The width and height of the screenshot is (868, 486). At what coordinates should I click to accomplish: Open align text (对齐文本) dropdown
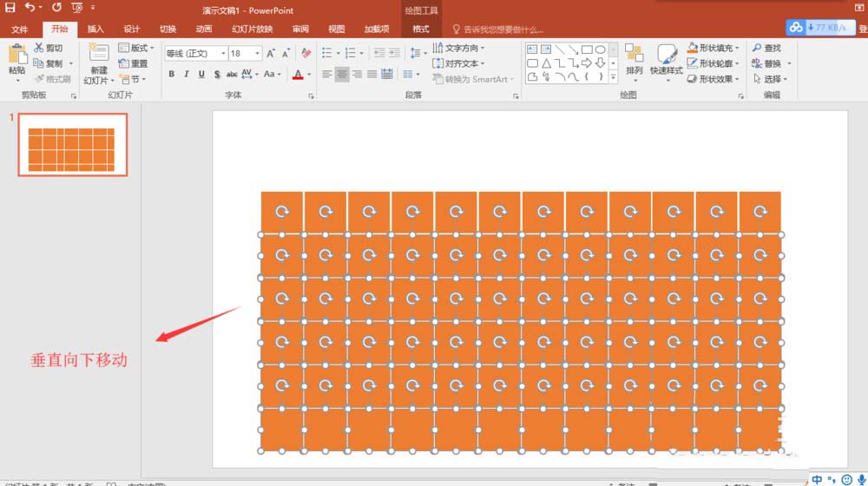point(458,63)
